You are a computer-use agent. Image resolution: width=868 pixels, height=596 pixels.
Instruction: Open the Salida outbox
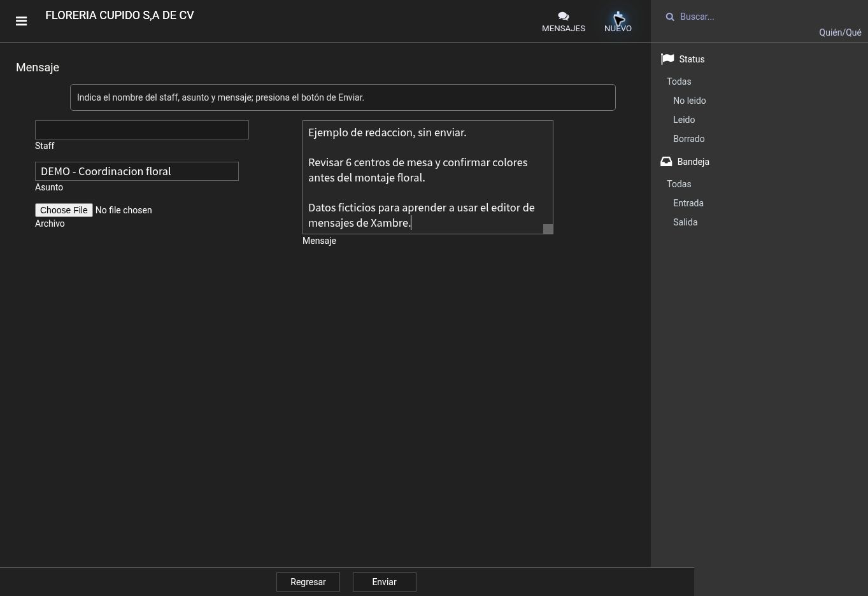click(685, 222)
